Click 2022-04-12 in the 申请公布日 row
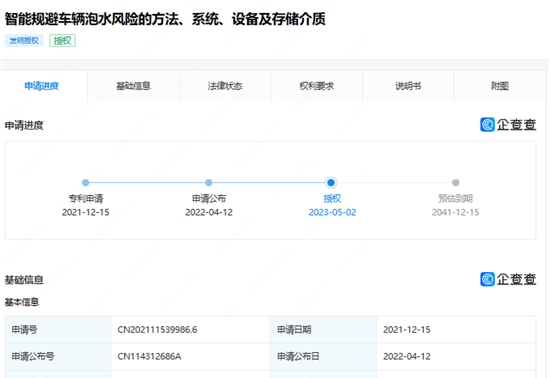The width and height of the screenshot is (550, 378). 407,356
